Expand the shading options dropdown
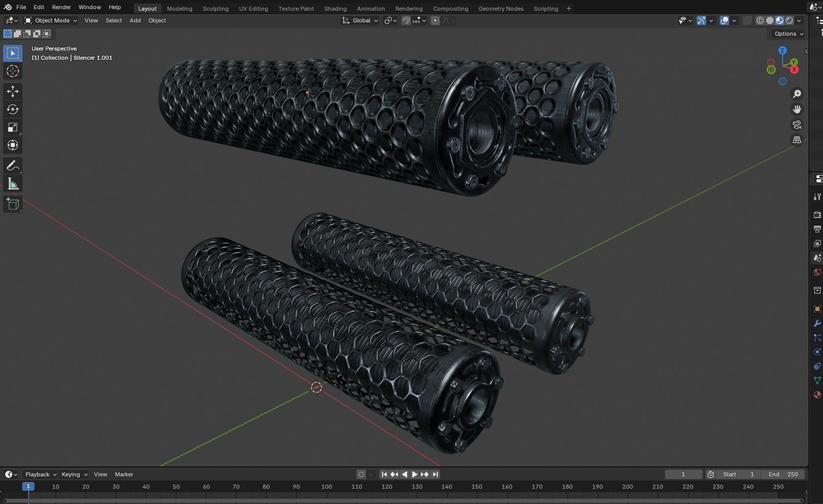Viewport: 823px width, 504px height. 799,20
